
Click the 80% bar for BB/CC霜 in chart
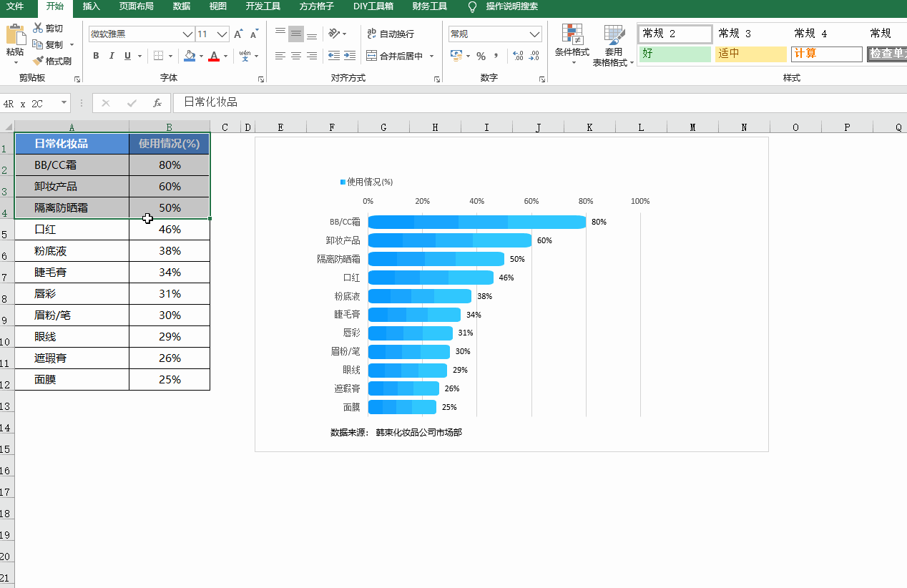pyautogui.click(x=477, y=222)
